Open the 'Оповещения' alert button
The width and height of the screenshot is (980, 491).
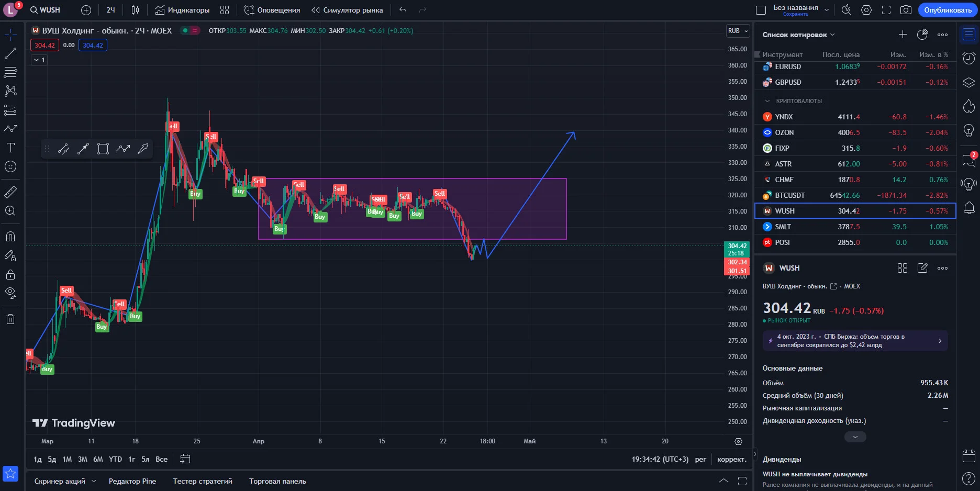[x=272, y=10]
